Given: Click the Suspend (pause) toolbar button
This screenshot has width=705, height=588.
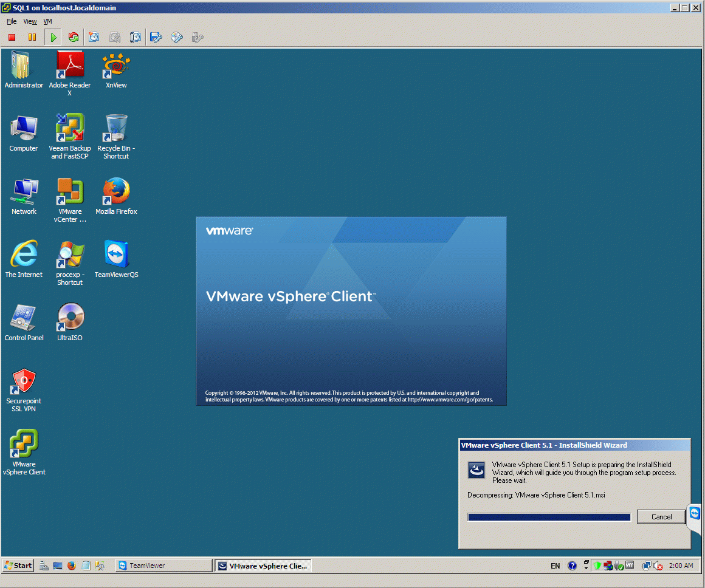Looking at the screenshot, I should pyautogui.click(x=32, y=37).
